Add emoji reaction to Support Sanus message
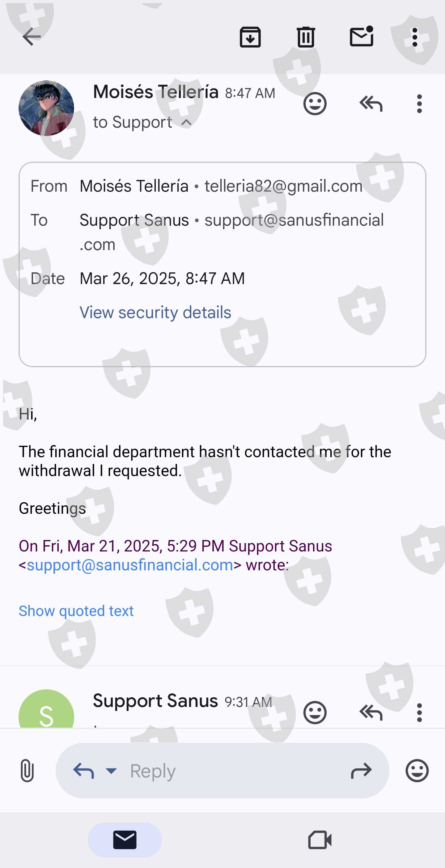This screenshot has height=868, width=445. click(x=315, y=712)
